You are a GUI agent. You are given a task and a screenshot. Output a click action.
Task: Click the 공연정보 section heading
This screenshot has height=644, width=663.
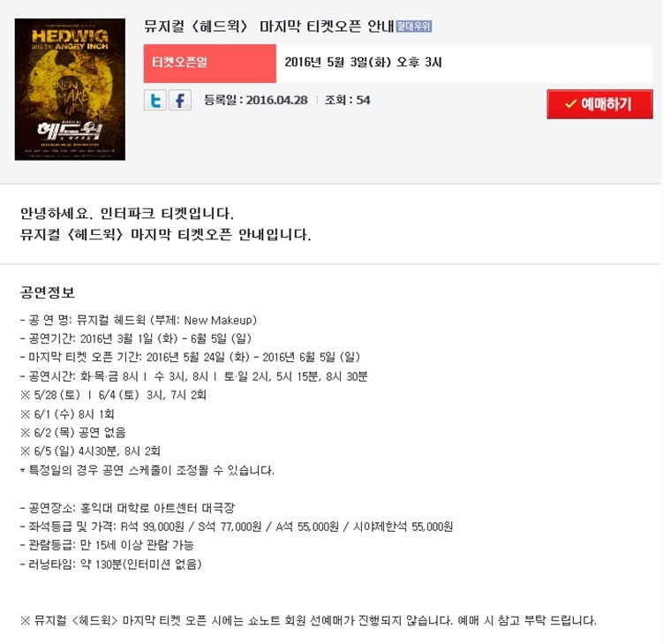[x=48, y=292]
